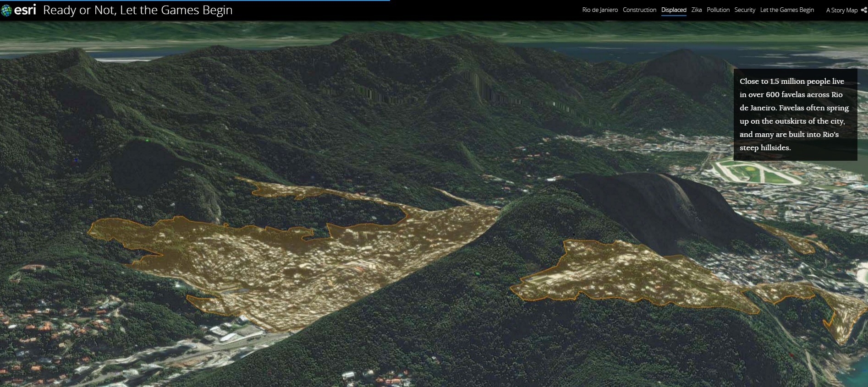868x387 pixels.
Task: Click the story title in the header
Action: (x=137, y=10)
